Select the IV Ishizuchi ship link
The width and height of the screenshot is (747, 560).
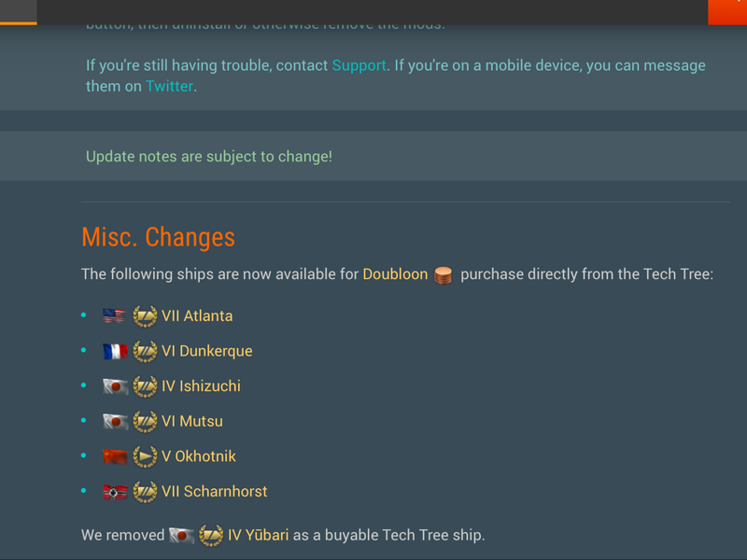201,386
